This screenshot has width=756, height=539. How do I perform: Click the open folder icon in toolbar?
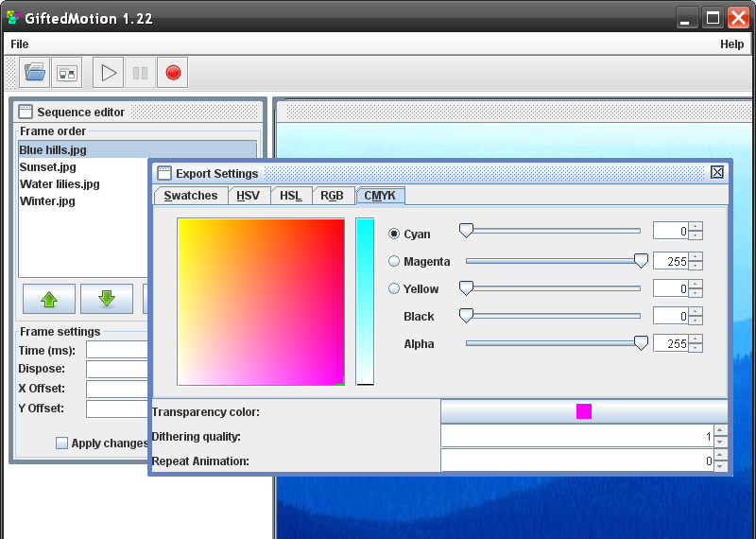pos(35,73)
